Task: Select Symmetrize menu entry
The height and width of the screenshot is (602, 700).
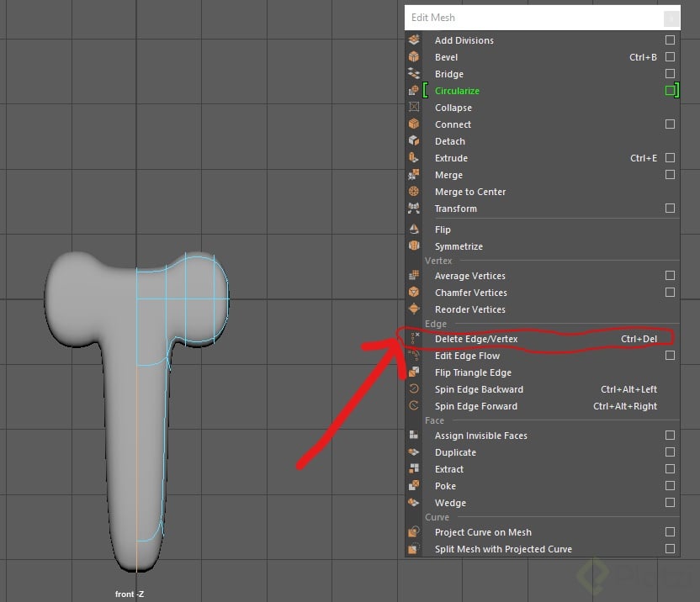Action: point(543,246)
